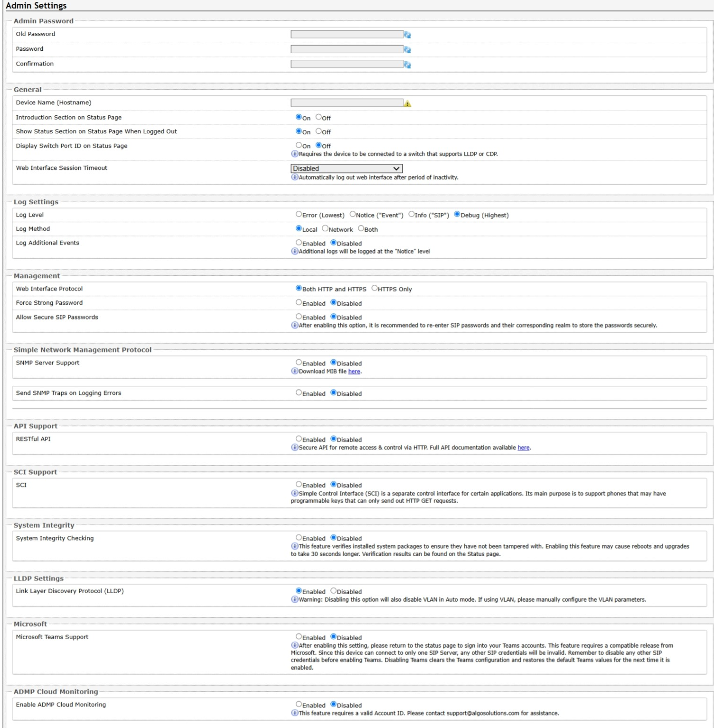Open API documentation here link
This screenshot has width=714, height=728.
tap(523, 448)
